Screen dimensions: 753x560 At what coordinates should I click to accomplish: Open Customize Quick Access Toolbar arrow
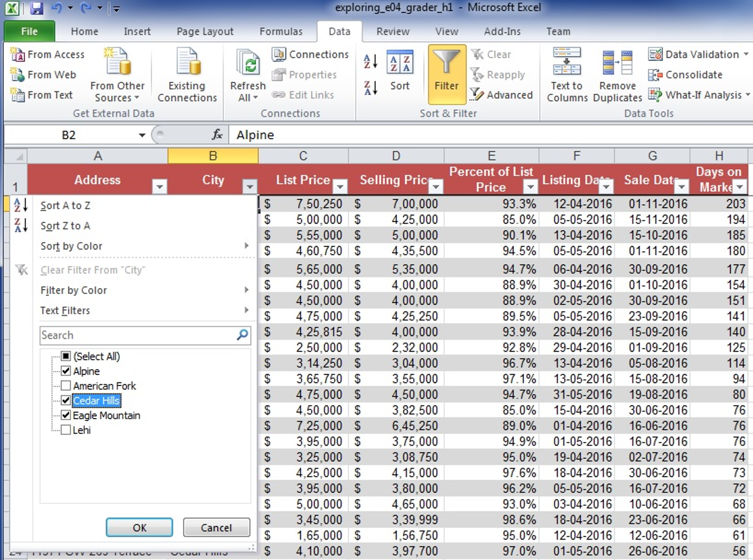(x=116, y=8)
